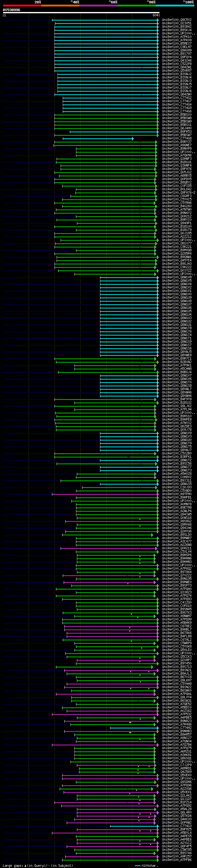197x868 pixels.
Task: Open hit UniRef100_Q6F4F5
Action: click(x=177, y=846)
